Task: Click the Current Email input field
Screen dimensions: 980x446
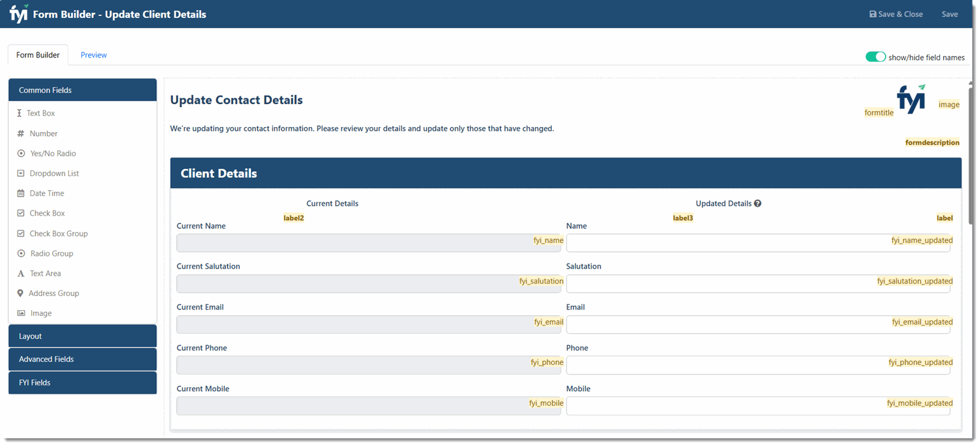Action: pos(369,324)
